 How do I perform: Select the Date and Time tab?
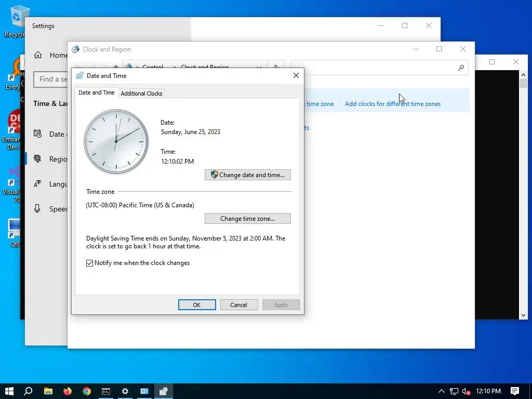pyautogui.click(x=96, y=92)
